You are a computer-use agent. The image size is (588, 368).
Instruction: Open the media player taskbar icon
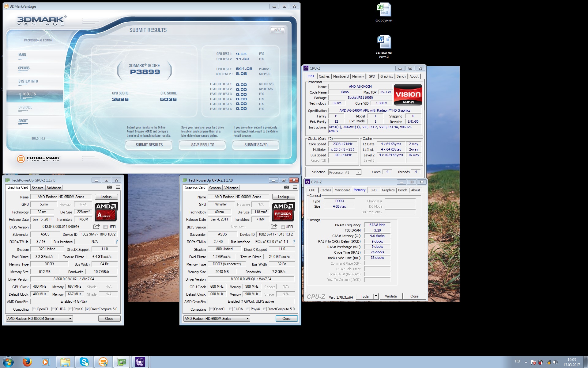45,362
